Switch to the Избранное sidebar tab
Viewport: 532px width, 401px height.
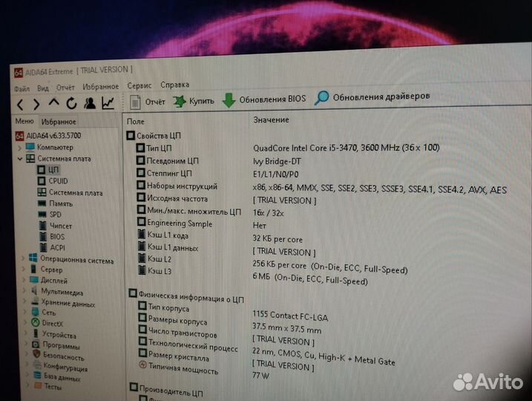59,122
